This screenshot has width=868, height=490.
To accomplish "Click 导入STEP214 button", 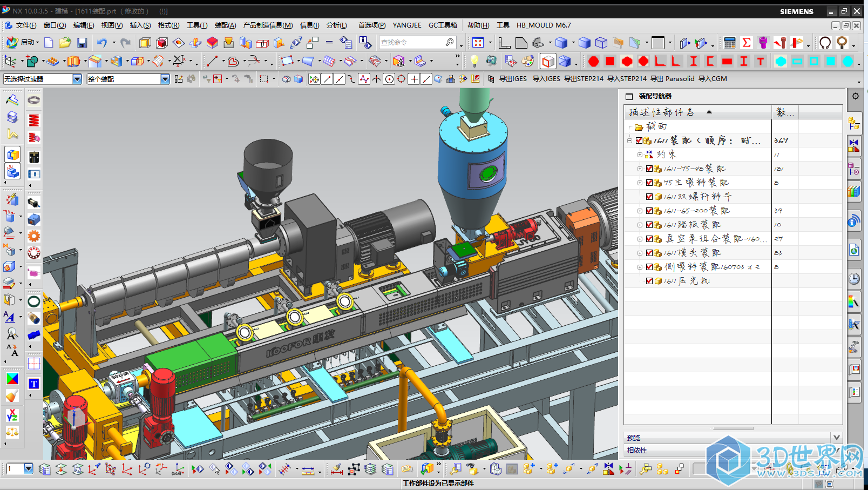I will (x=627, y=79).
